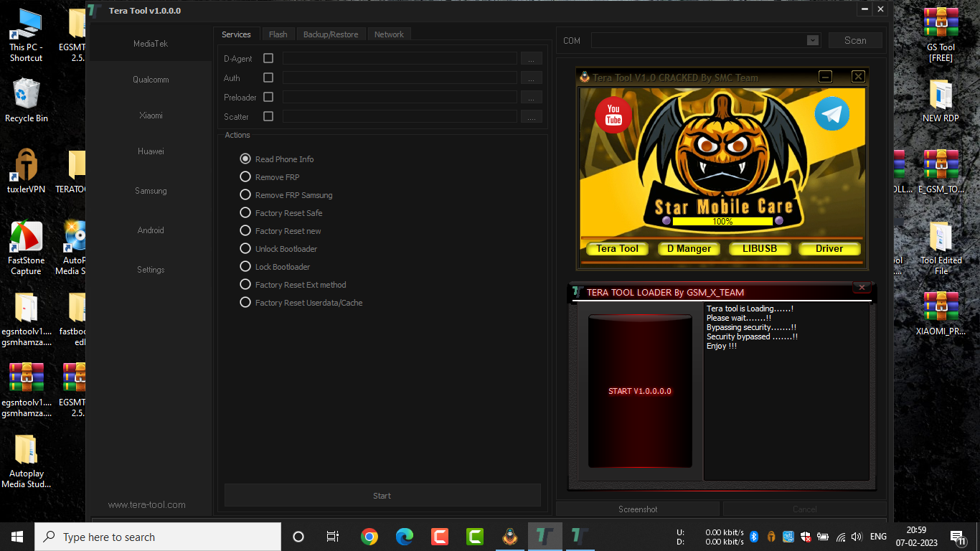Open the Bluetooth tray icon
This screenshot has width=980, height=551.
coord(754,537)
